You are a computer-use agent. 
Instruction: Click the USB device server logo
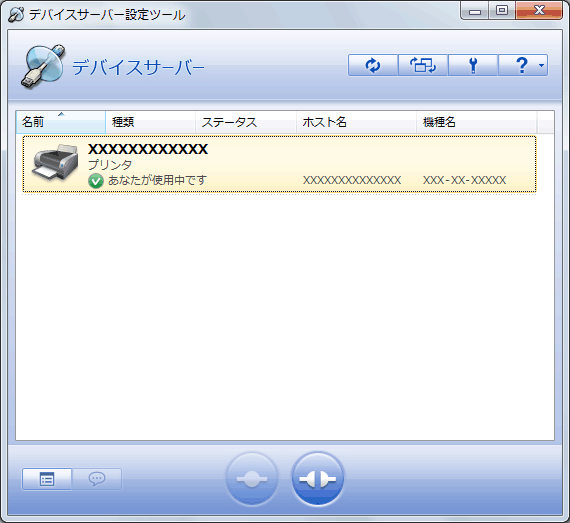(x=43, y=66)
